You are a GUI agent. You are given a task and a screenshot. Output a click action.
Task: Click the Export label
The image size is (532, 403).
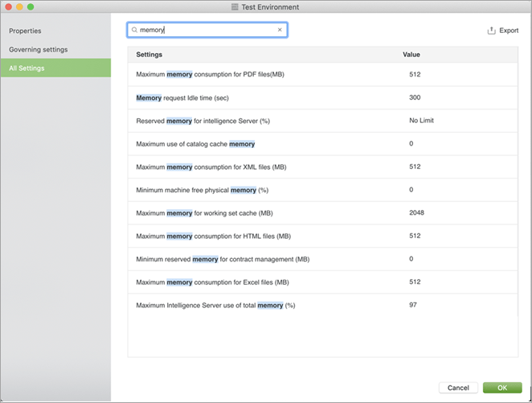click(x=509, y=31)
